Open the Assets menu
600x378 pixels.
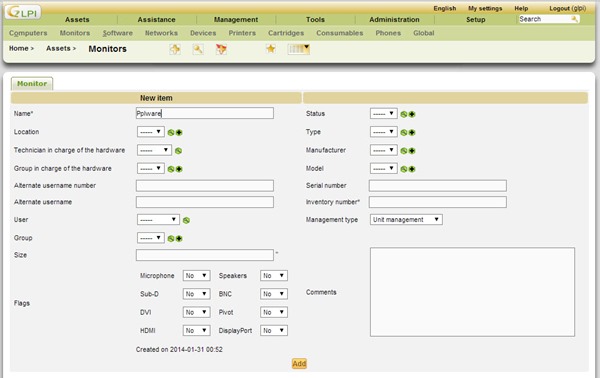tap(77, 20)
